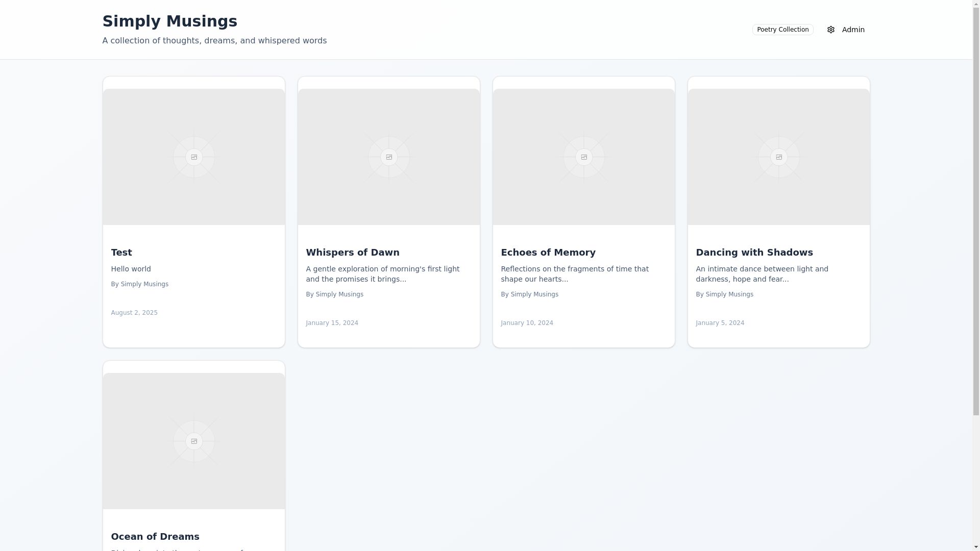This screenshot has height=551, width=980.
Task: Click the Whispers of Dawn excerpt about morning's first light
Action: tap(383, 274)
